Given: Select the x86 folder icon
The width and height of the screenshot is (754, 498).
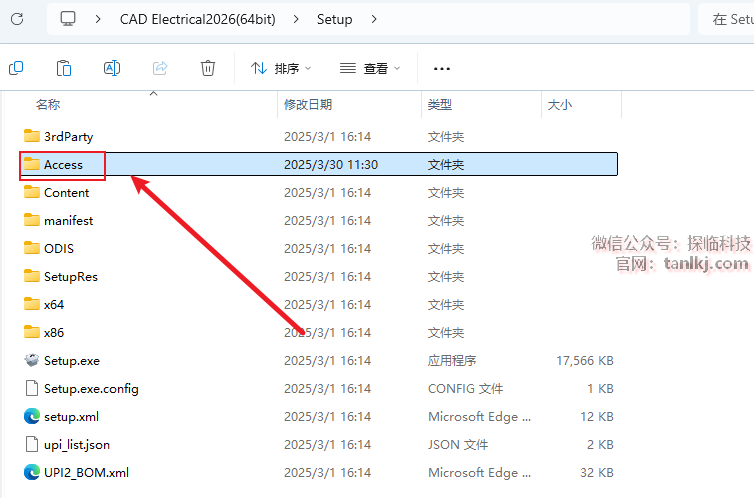Looking at the screenshot, I should [x=32, y=332].
